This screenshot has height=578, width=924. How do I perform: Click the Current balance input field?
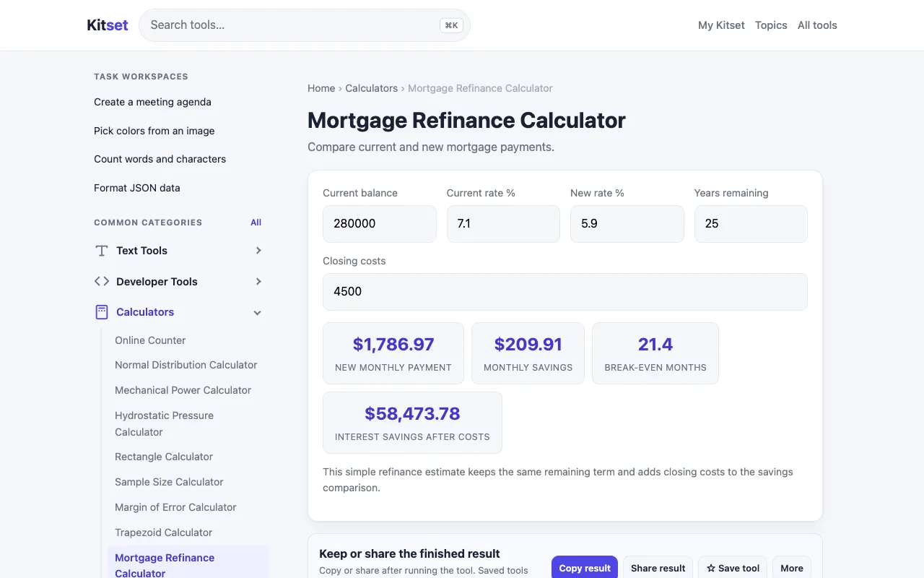(380, 224)
